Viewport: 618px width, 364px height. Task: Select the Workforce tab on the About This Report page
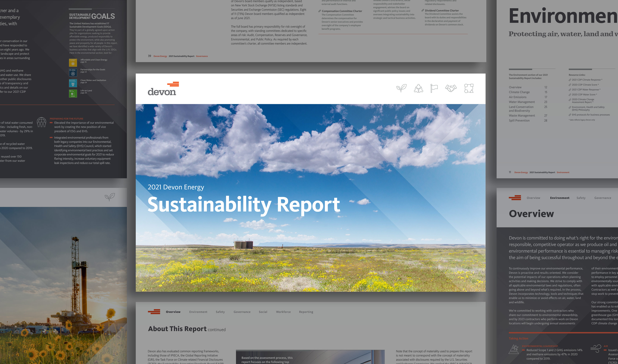point(283,312)
